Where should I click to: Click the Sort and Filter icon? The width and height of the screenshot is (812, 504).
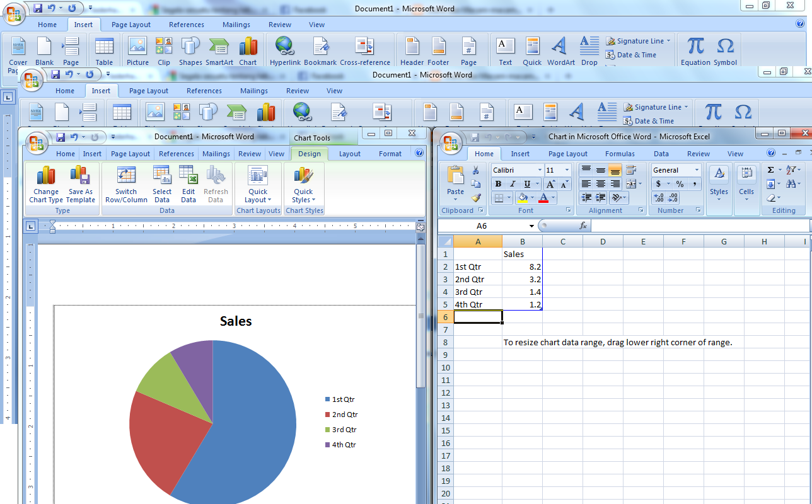tap(791, 170)
